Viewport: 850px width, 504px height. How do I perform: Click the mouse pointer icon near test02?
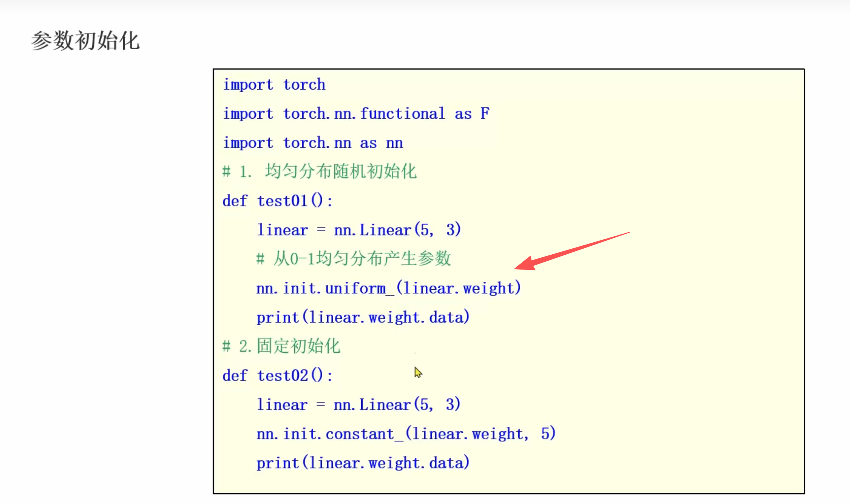(x=418, y=373)
